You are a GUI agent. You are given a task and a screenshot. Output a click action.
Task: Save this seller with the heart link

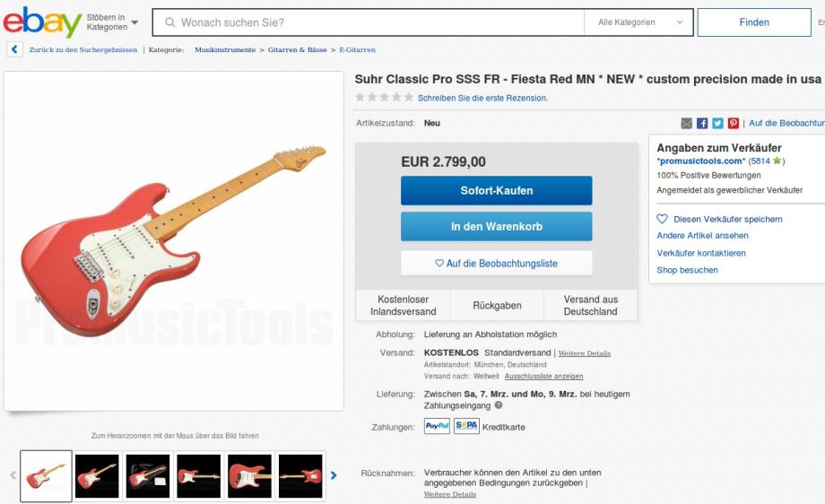[x=719, y=219]
